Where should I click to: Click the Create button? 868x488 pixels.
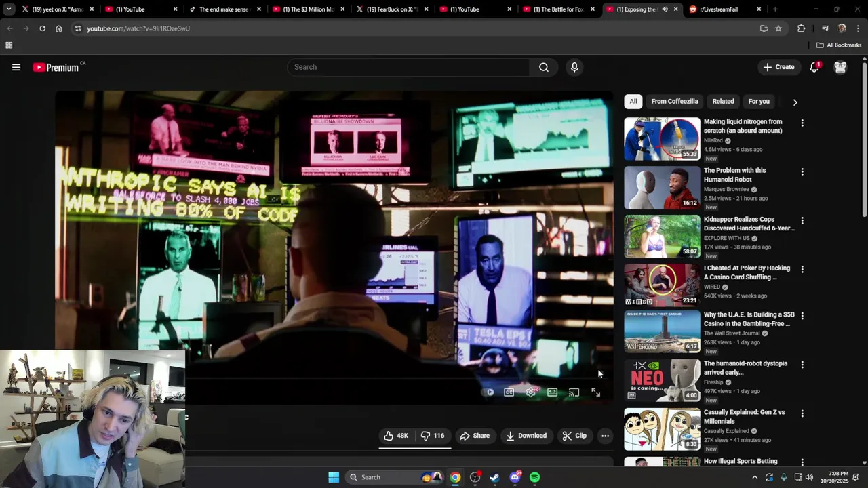click(778, 67)
